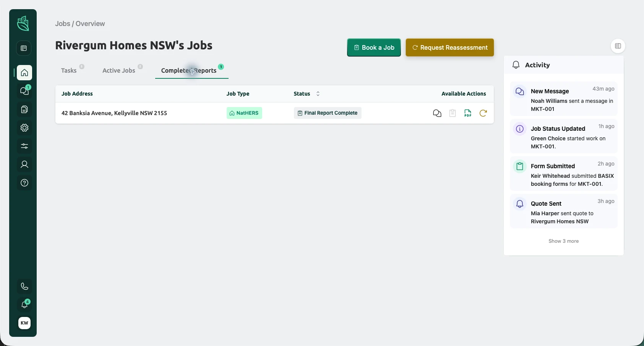Open chat for the Banksia Avenue job
The image size is (644, 346).
437,113
